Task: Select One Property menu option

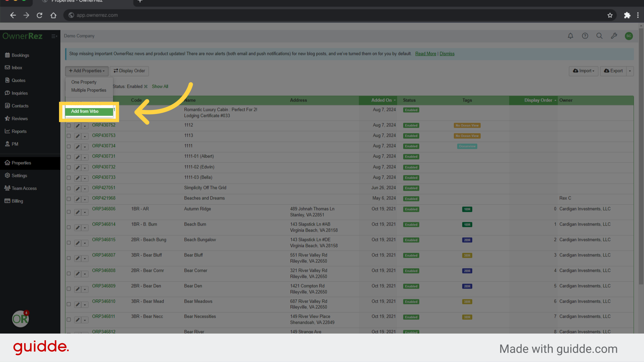Action: pos(84,82)
